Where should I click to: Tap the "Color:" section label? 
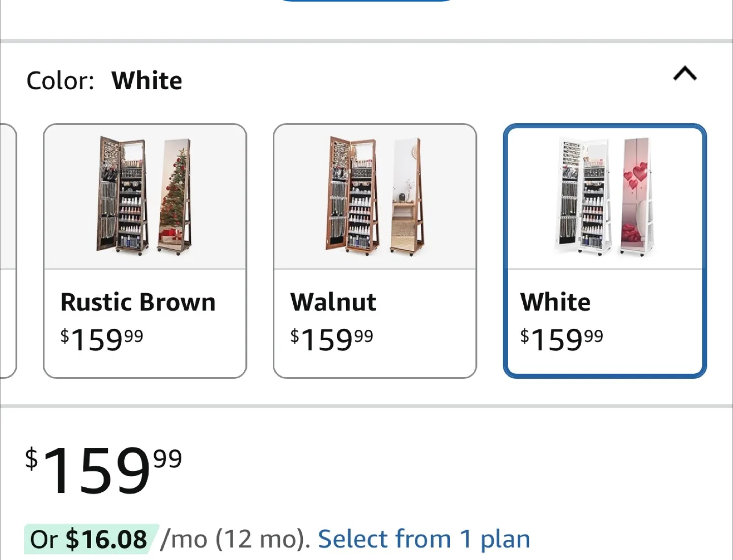(x=60, y=81)
